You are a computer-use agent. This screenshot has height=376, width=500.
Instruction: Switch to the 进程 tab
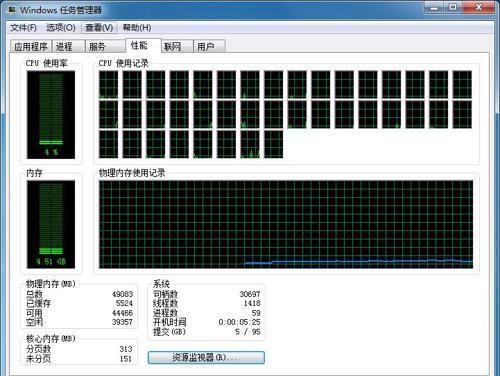(68, 46)
